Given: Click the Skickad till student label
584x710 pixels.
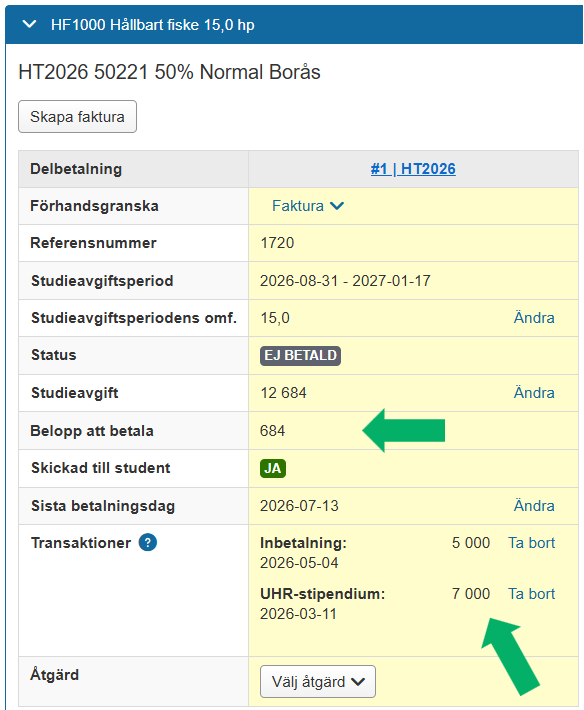Looking at the screenshot, I should [x=101, y=468].
